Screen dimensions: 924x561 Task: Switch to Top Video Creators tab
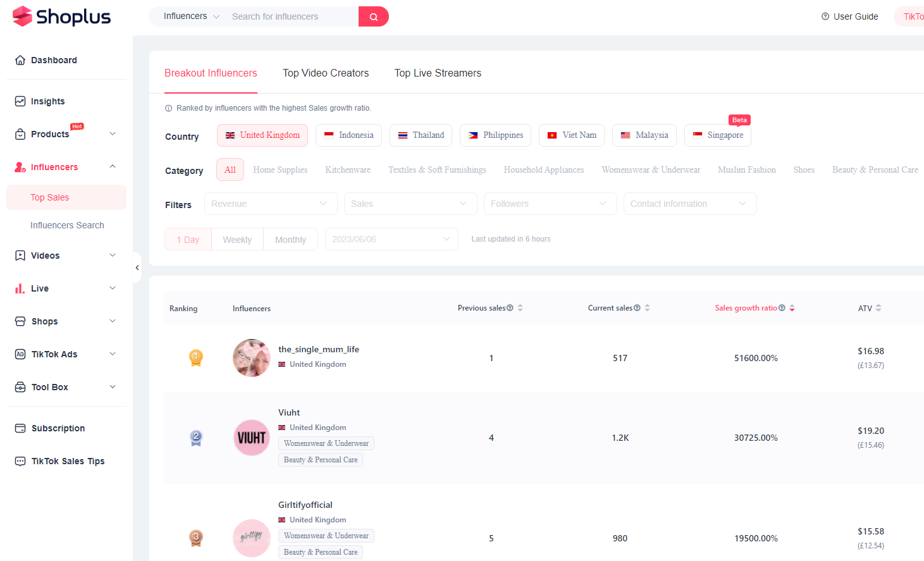(x=326, y=73)
